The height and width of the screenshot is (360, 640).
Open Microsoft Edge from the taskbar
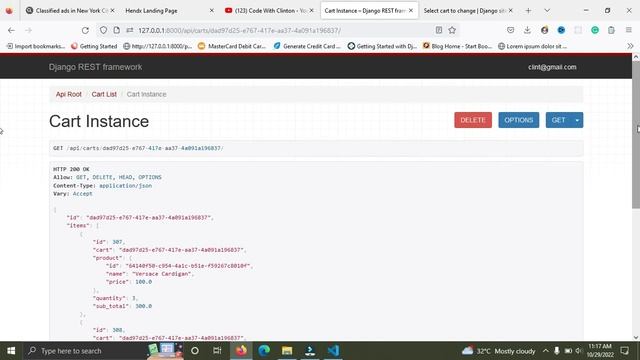pyautogui.click(x=264, y=351)
